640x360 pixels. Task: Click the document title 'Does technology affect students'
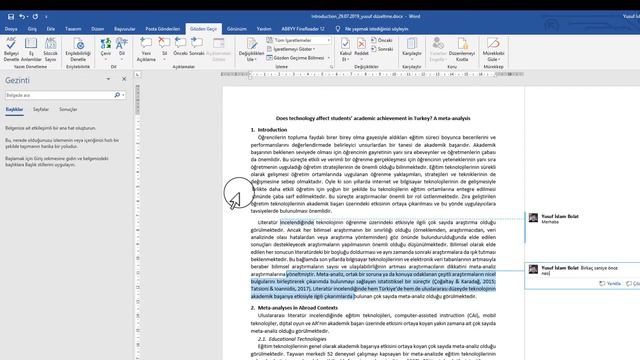point(373,118)
